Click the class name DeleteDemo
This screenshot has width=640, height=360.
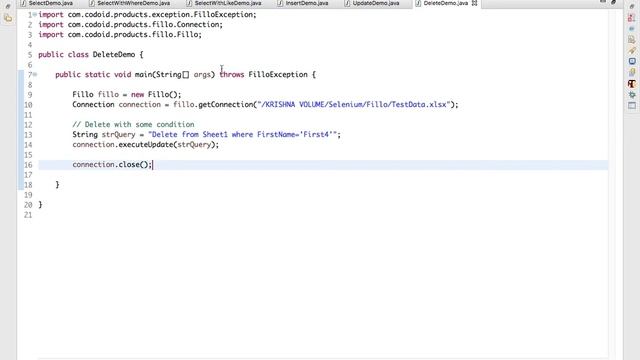tap(114, 55)
